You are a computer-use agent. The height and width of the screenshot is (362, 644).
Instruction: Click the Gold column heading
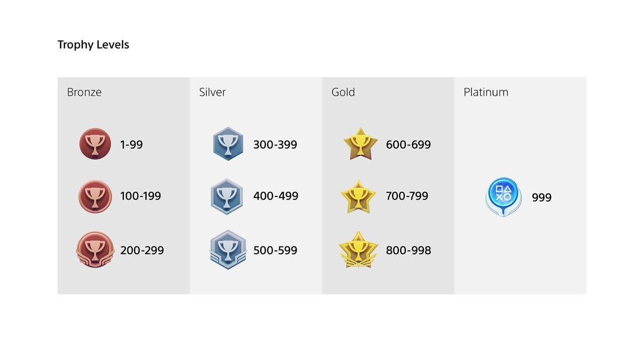343,92
